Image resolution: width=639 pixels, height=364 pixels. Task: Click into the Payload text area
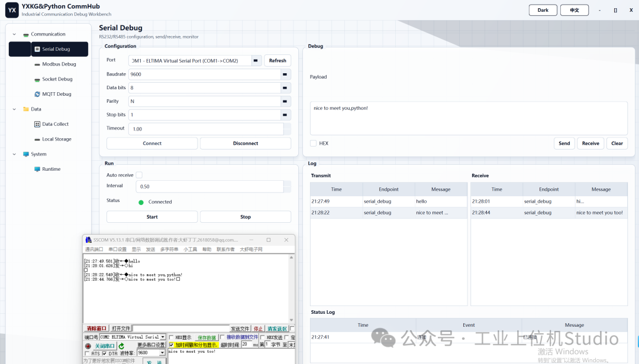(x=469, y=118)
